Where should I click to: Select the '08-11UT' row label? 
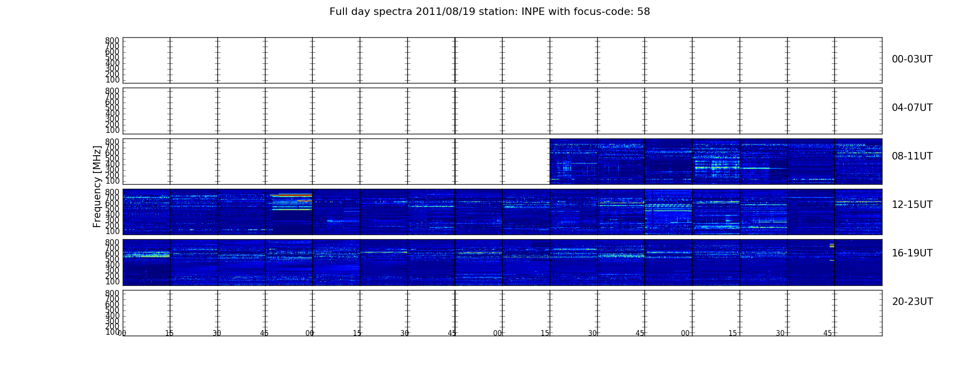pos(912,156)
